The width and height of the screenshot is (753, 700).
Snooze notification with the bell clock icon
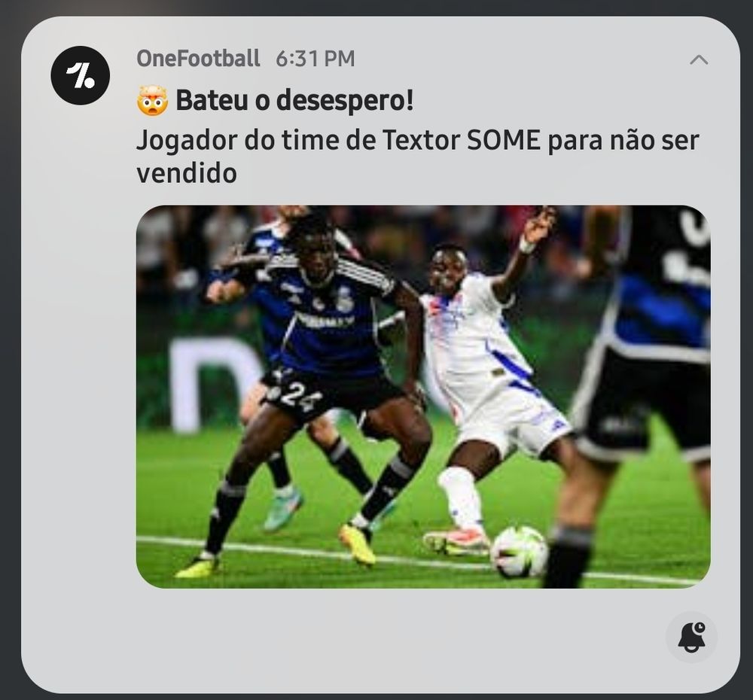pos(691,637)
